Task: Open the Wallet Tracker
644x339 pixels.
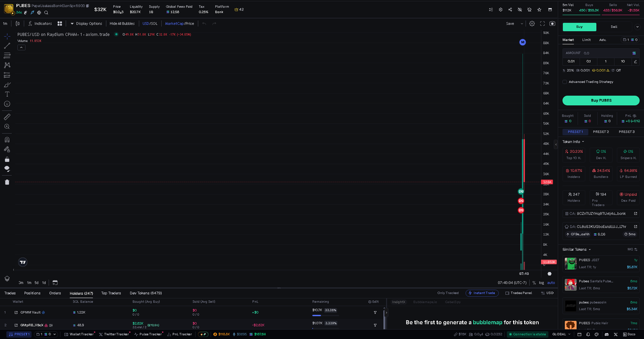Action: pyautogui.click(x=78, y=334)
